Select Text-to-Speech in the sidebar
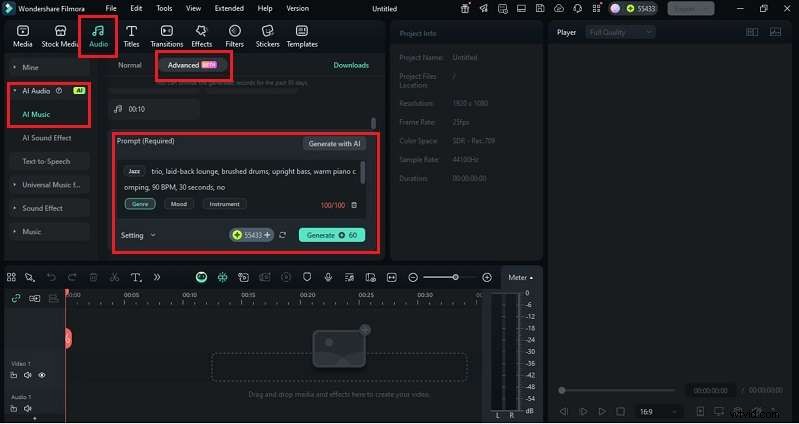This screenshot has height=424, width=799. [46, 161]
